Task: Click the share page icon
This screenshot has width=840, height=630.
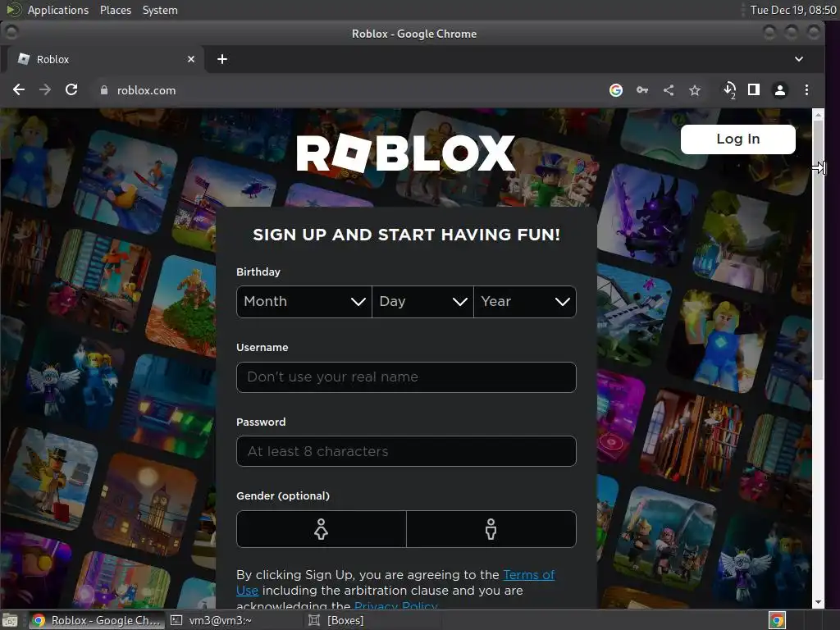Action: pos(669,90)
